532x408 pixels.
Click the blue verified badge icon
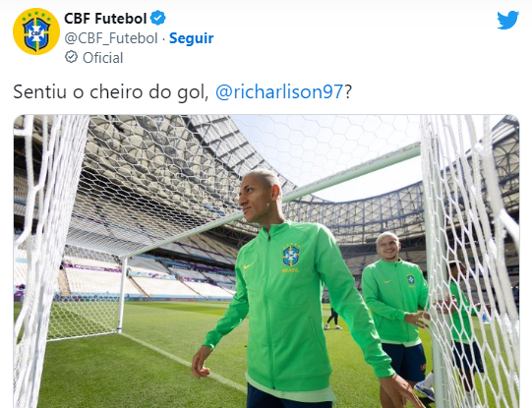(157, 18)
